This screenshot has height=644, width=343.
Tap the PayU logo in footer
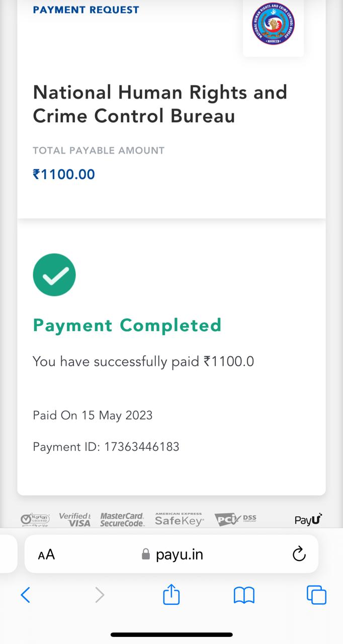pyautogui.click(x=308, y=519)
